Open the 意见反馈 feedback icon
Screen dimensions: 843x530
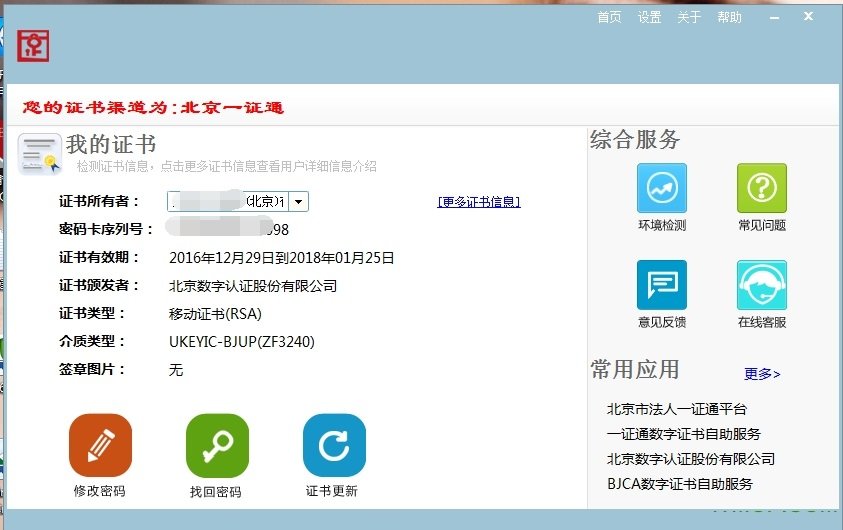[661, 285]
